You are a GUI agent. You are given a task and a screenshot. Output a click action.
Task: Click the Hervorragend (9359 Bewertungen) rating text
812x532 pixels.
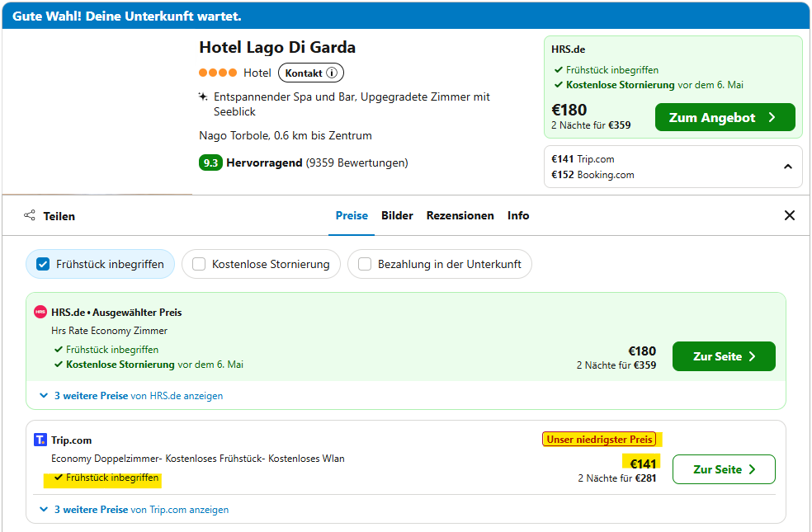(x=317, y=163)
